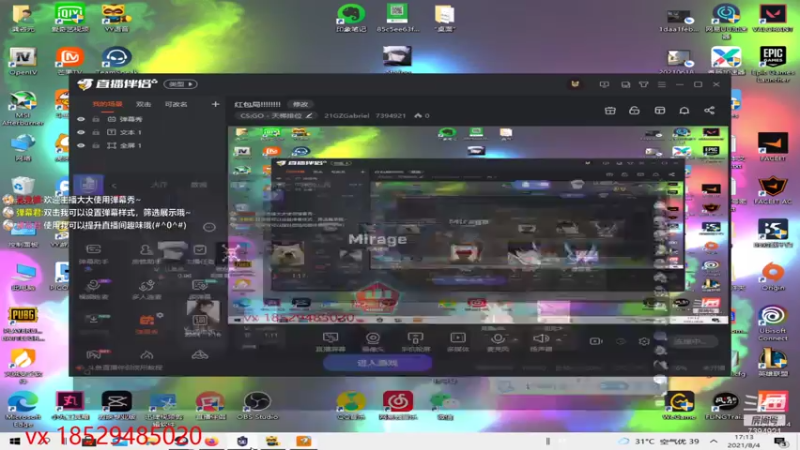
Task: Open OBS Studio desktop shortcut
Action: click(257, 406)
